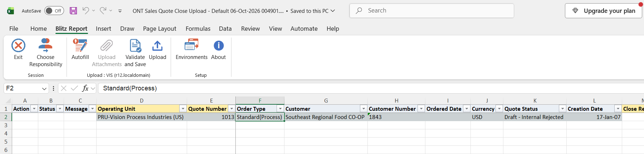The height and width of the screenshot is (154, 644).
Task: Switch to the Insert tab
Action: pyautogui.click(x=103, y=29)
